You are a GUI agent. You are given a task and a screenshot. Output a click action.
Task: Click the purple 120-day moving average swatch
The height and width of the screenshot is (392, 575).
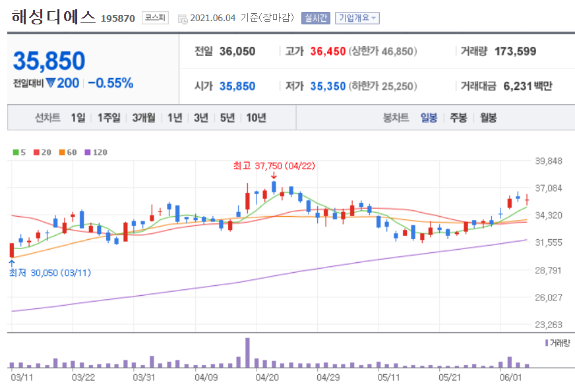tap(88, 152)
